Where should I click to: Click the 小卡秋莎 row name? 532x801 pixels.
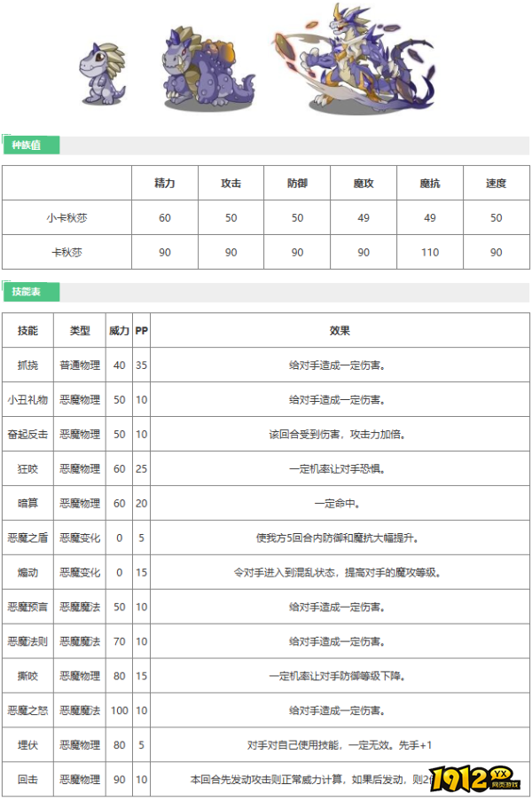pyautogui.click(x=66, y=218)
